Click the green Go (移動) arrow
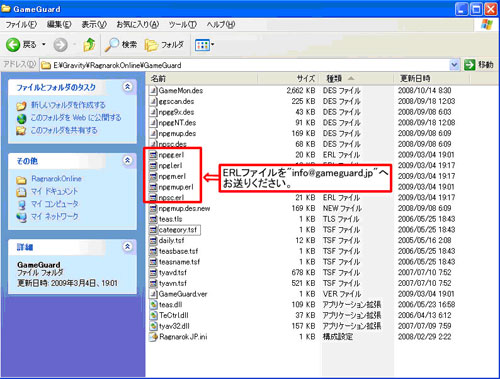Image resolution: width=500 pixels, height=379 pixels. [469, 65]
